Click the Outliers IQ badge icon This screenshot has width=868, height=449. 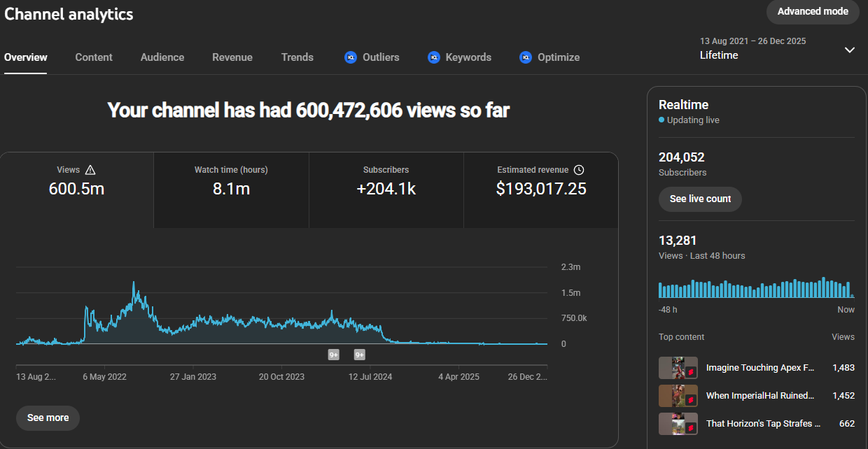coord(351,57)
